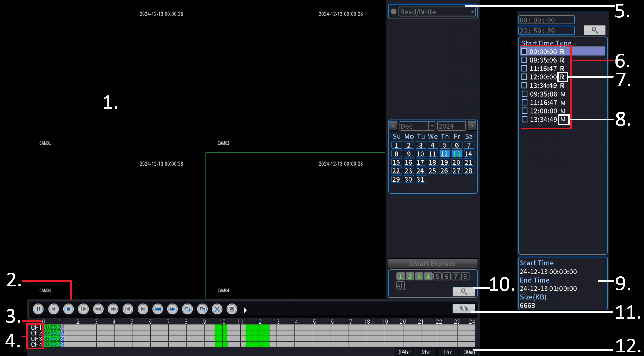Image resolution: width=644 pixels, height=356 pixels.
Task: Click the search button below channel numbers
Action: coord(464,292)
